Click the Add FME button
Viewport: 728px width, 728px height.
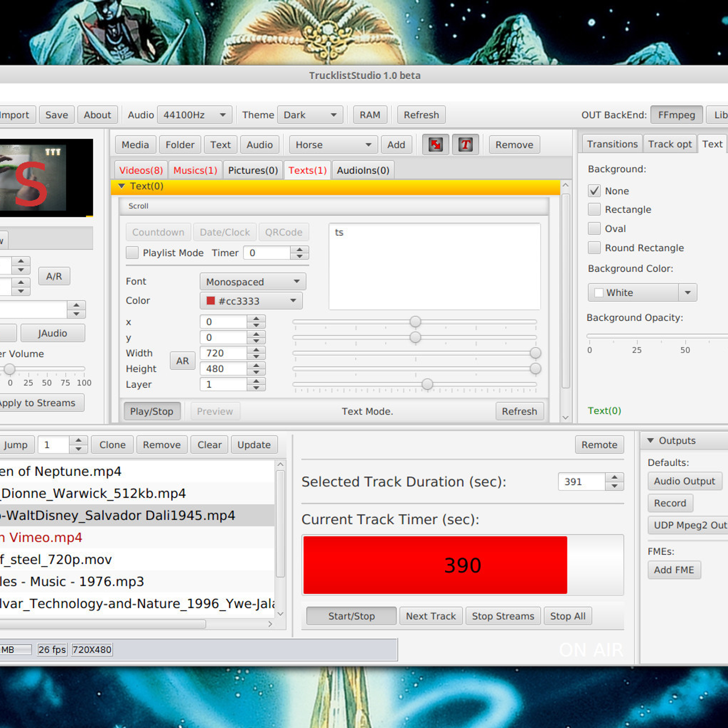(674, 570)
